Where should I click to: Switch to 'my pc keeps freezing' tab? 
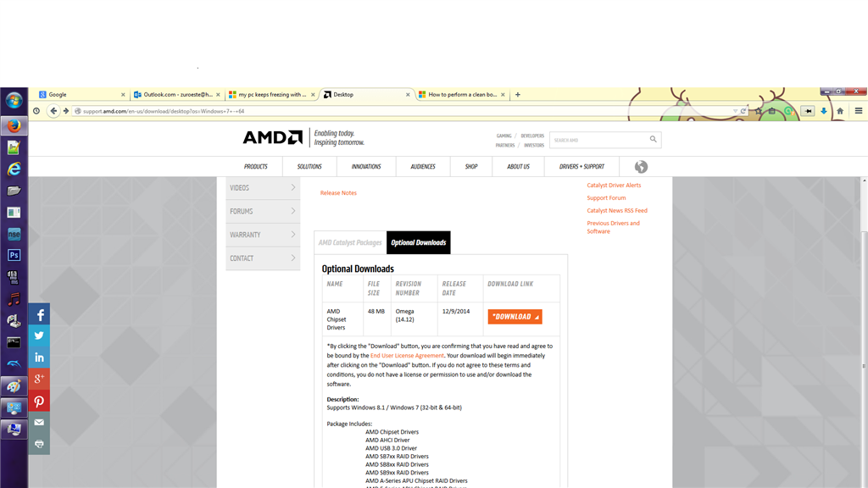pos(271,95)
